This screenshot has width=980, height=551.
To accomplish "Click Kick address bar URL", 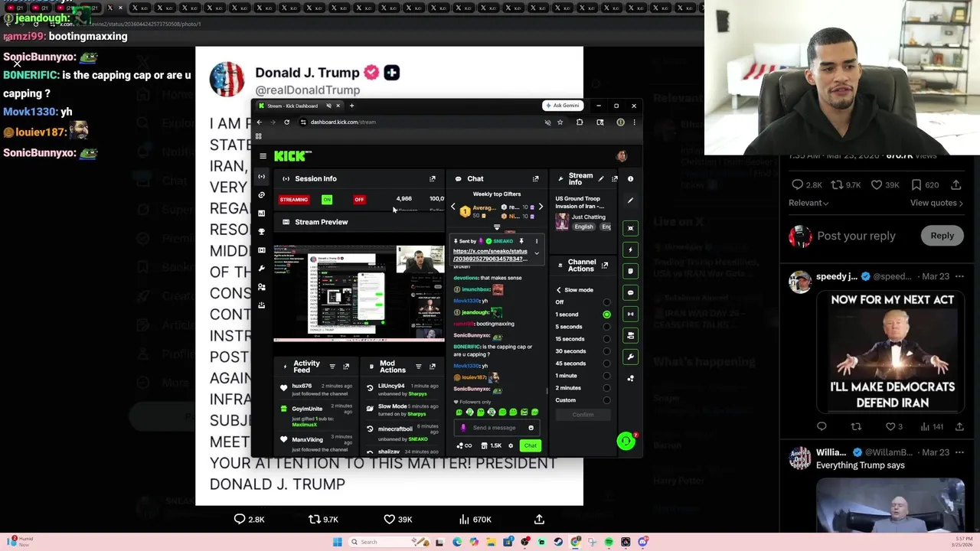I will point(343,122).
